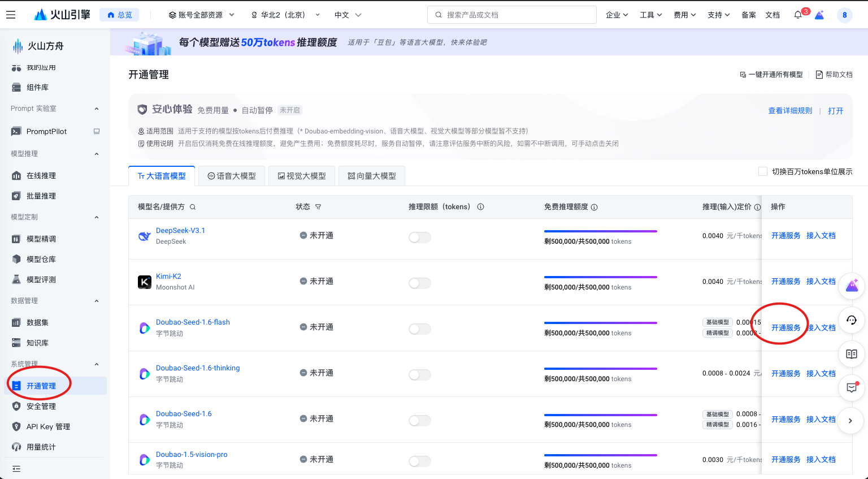868x479 pixels.
Task: Select the 大语言模型 tab
Action: pos(162,176)
